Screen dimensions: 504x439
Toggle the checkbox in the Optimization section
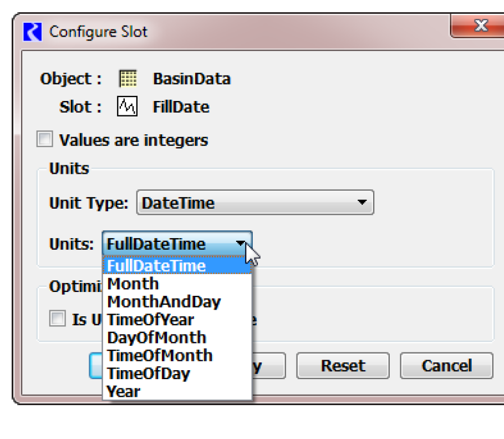pyautogui.click(x=57, y=319)
